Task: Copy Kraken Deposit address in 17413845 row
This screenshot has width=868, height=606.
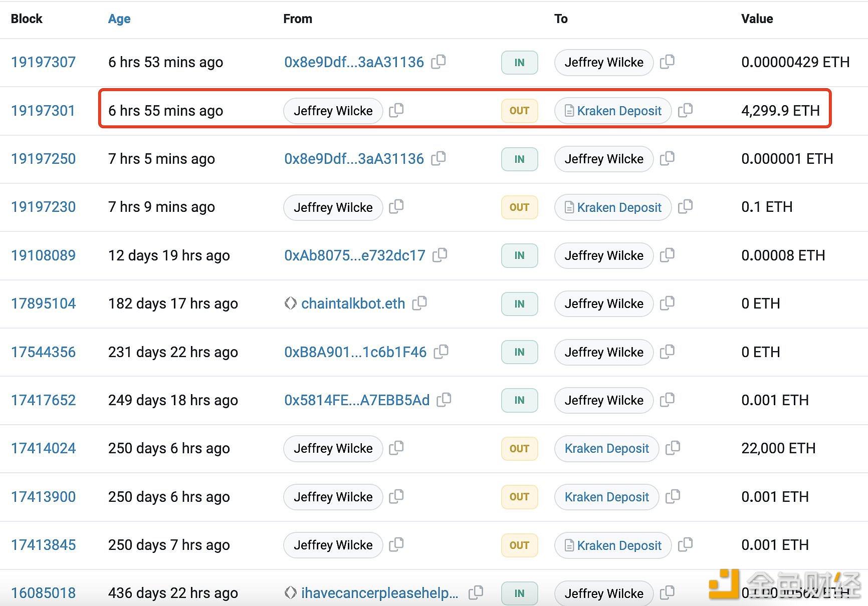Action: [685, 544]
